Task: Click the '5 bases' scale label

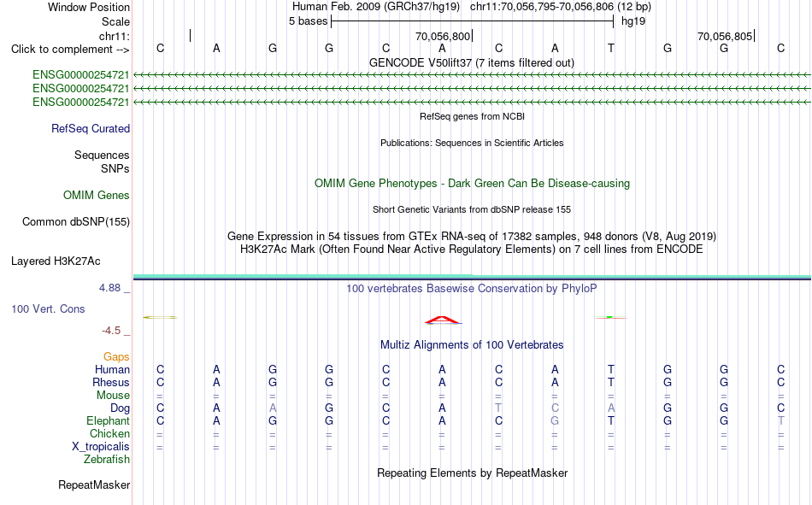Action: tap(308, 21)
